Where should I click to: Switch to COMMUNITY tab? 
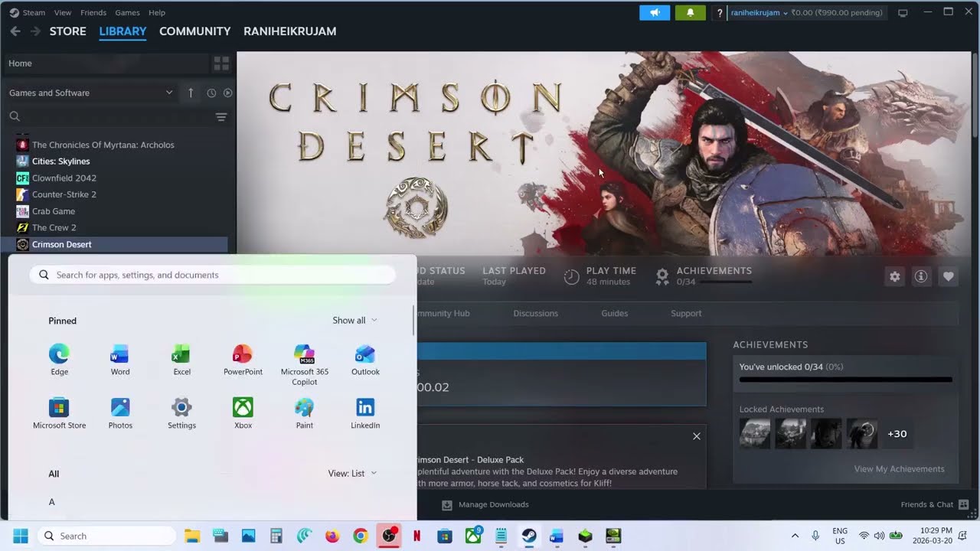(x=194, y=31)
